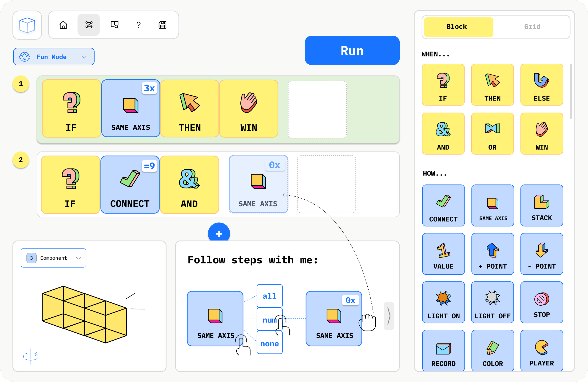Click the question mark help icon

tap(139, 25)
